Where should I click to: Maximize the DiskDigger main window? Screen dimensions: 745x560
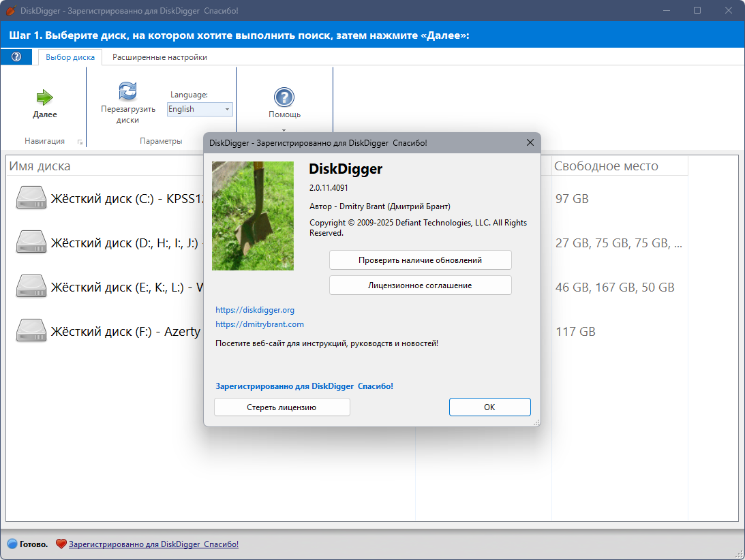pyautogui.click(x=697, y=10)
